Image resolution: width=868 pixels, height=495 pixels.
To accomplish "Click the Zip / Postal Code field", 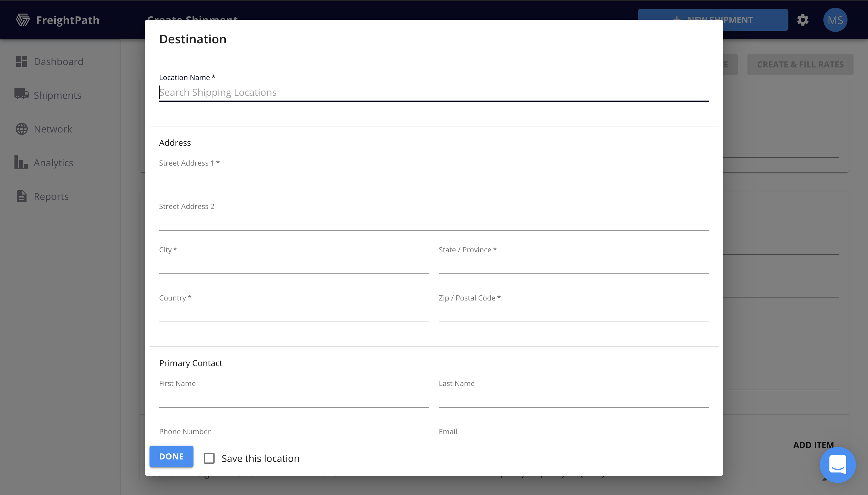I will pyautogui.click(x=573, y=313).
